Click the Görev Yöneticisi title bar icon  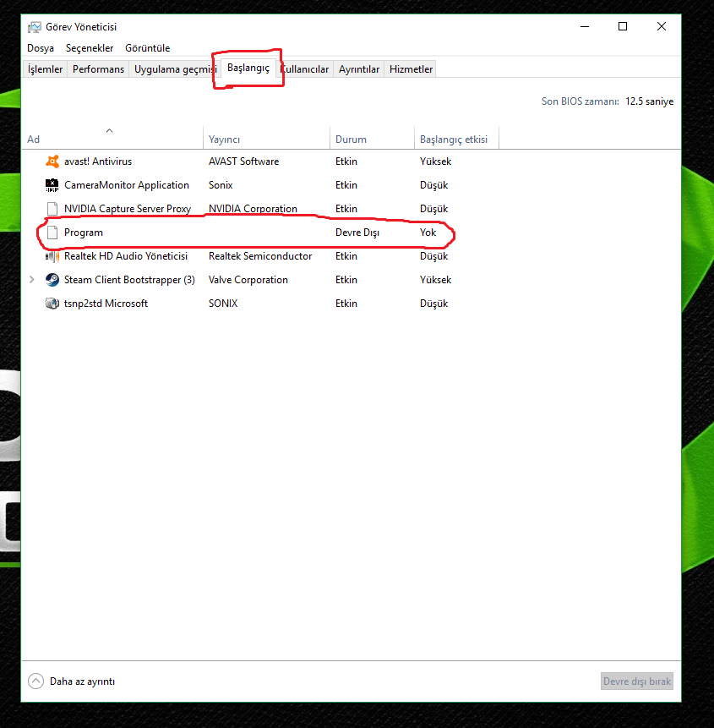(x=35, y=27)
